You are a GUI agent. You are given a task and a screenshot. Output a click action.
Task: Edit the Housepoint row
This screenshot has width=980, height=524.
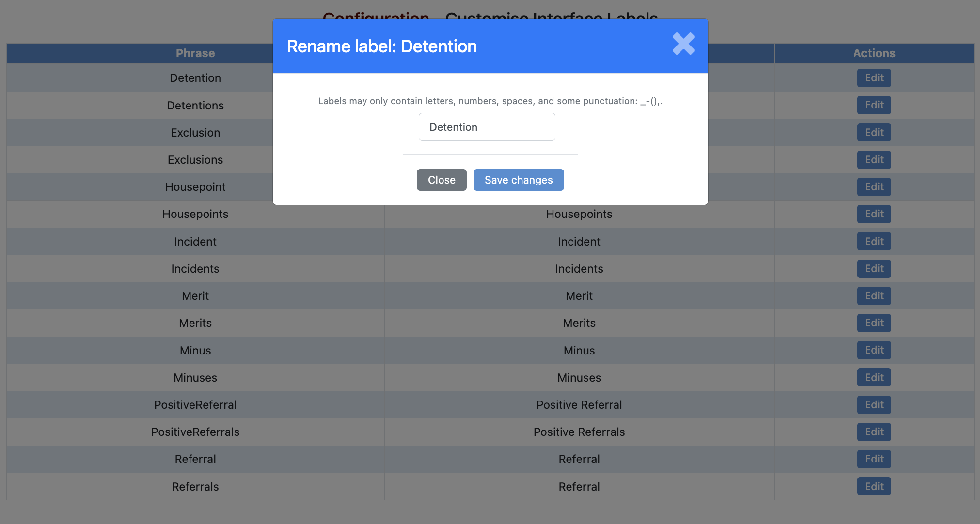coord(874,187)
